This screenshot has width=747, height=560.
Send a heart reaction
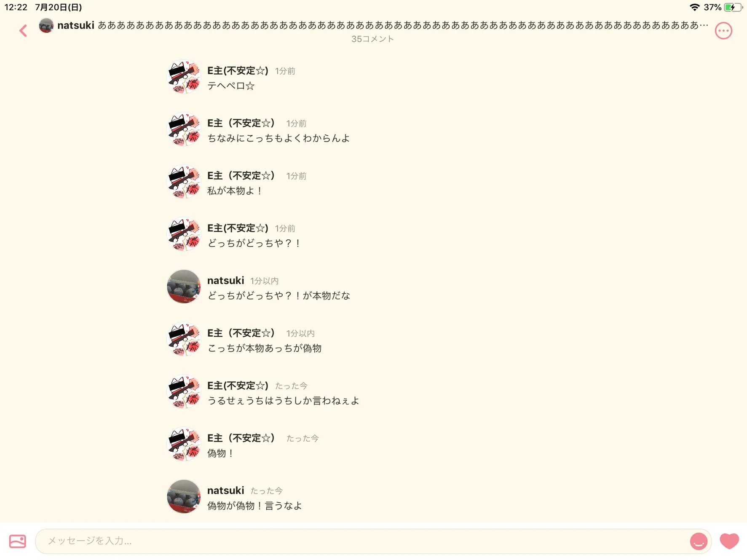pos(729,541)
